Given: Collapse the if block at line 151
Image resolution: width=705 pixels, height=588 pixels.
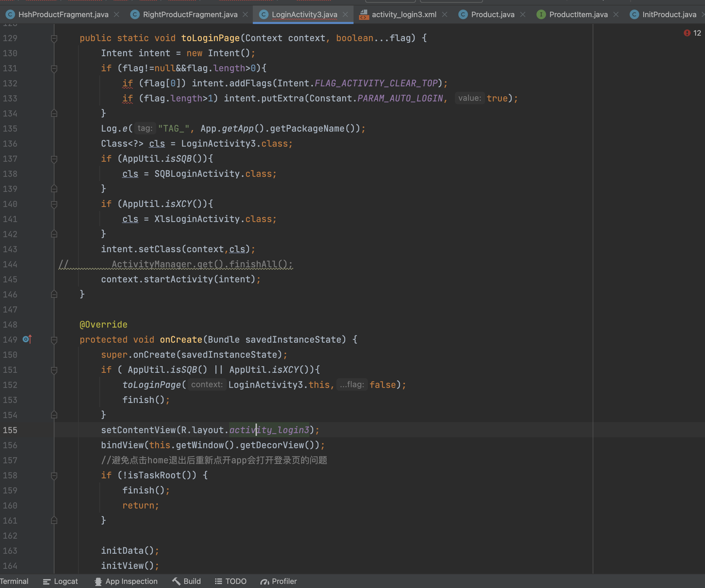Looking at the screenshot, I should 54,370.
